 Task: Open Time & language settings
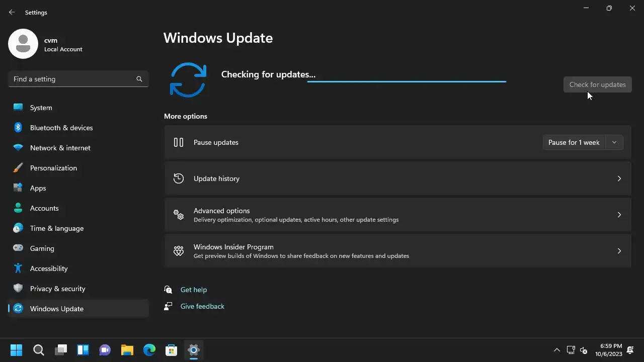coord(57,228)
